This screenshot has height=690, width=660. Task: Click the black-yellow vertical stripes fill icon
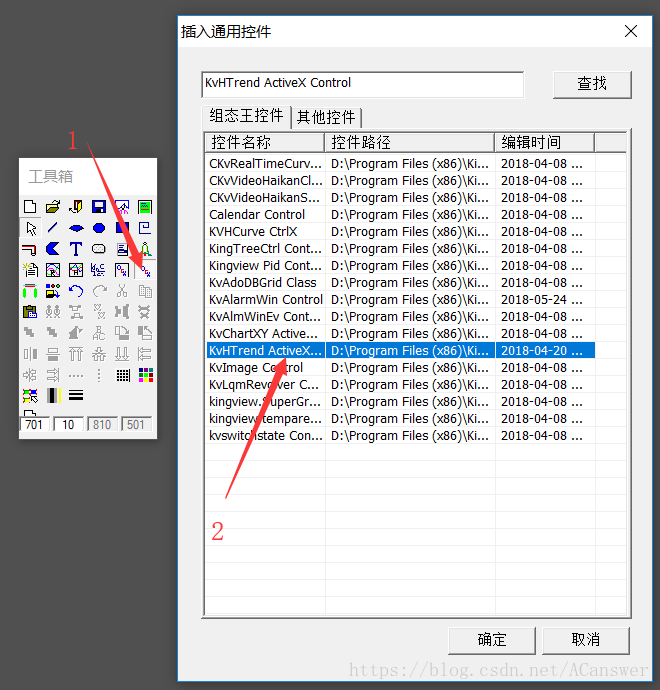[54, 396]
